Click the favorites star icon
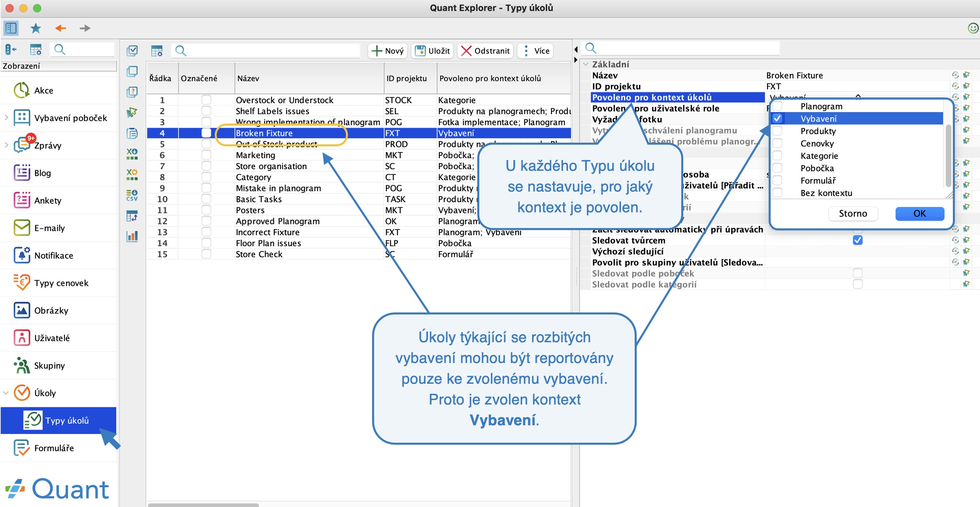This screenshot has height=507, width=980. 36,28
